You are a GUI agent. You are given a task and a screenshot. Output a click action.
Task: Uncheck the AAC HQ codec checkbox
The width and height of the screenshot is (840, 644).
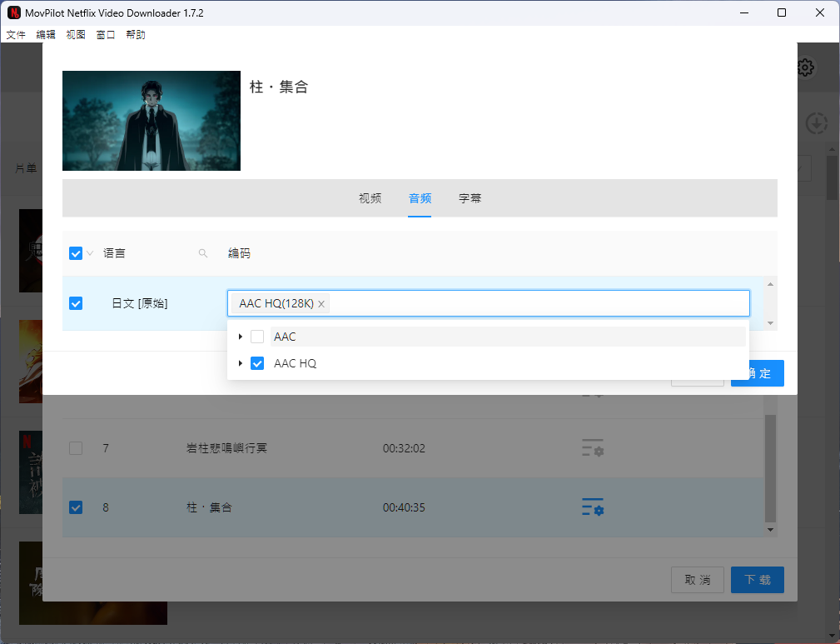[x=257, y=363]
